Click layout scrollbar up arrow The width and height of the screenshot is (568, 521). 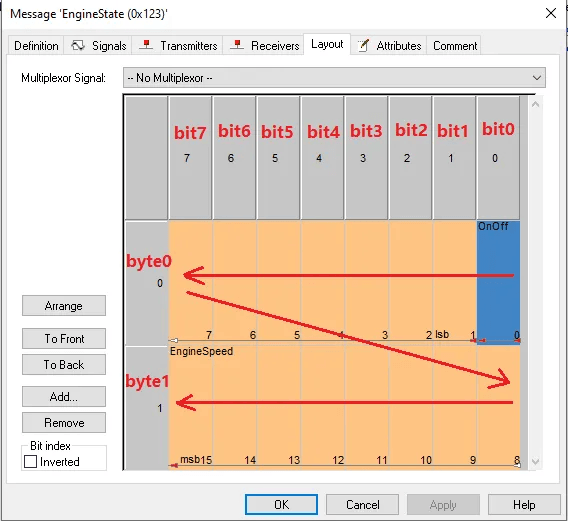tap(535, 105)
